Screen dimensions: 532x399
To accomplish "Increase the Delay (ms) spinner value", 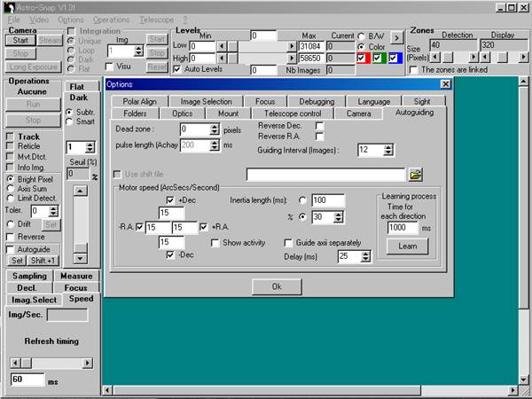I will pos(367,253).
